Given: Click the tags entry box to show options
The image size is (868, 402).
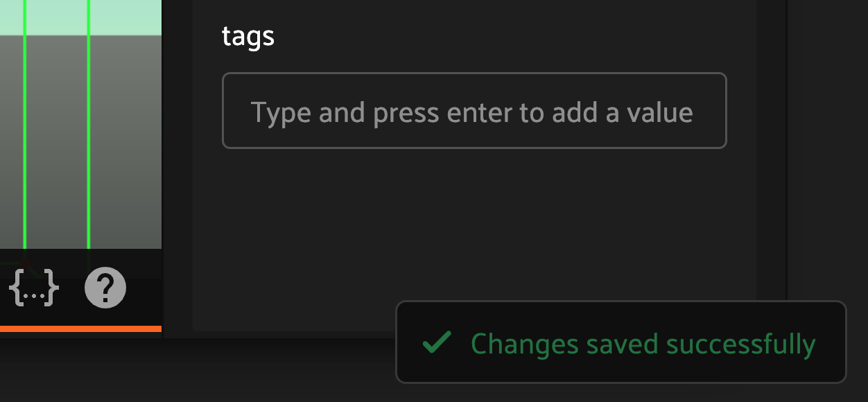Looking at the screenshot, I should point(474,110).
